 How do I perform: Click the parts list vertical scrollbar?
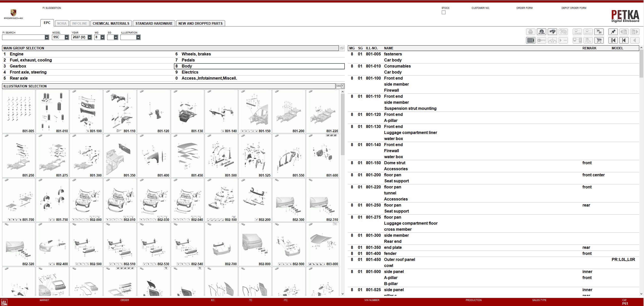point(641,63)
